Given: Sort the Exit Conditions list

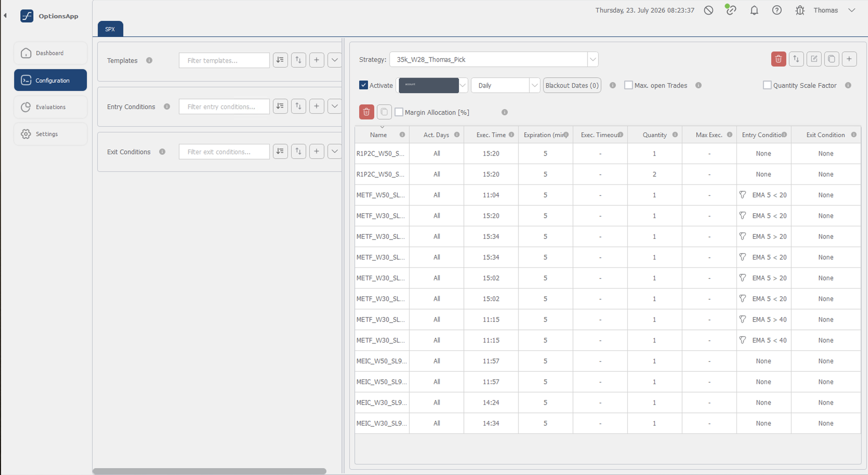Looking at the screenshot, I should (x=280, y=151).
